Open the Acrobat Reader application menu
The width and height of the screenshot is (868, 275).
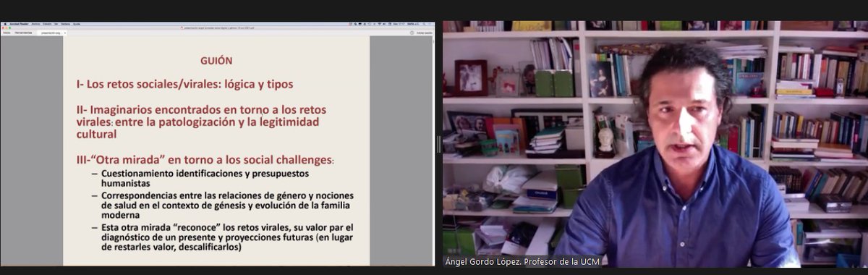(x=19, y=24)
